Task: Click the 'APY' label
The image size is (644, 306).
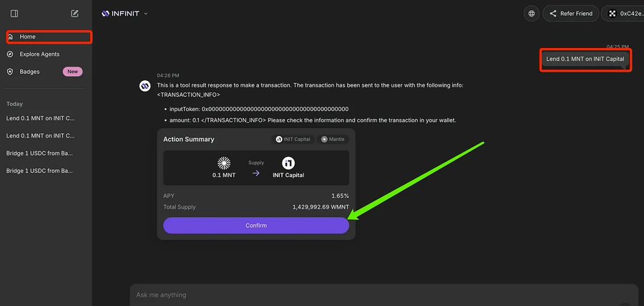Action: (169, 196)
